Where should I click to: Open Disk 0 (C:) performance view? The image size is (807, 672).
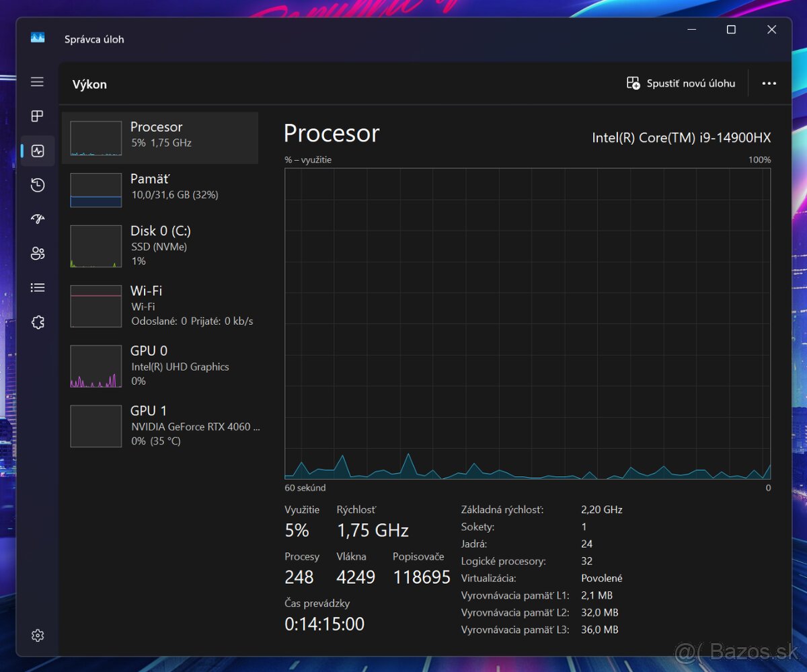click(x=160, y=246)
